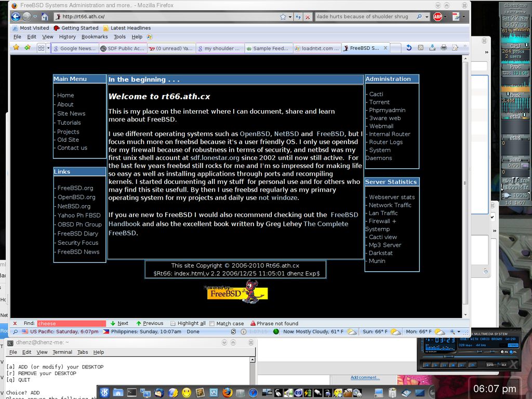Open the Terminal menu in terminal window
Image resolution: width=532 pixels, height=399 pixels.
pos(62,352)
